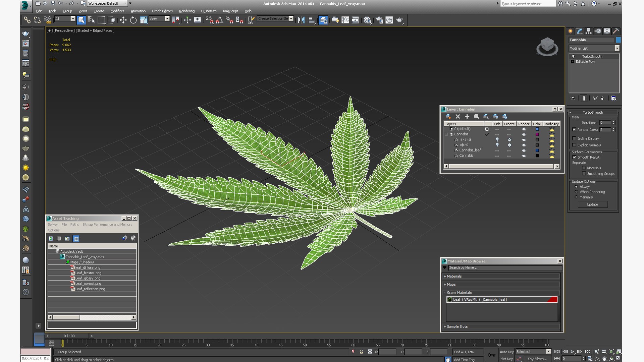Viewport: 644px width, 362px height.
Task: Open Key Filters dialog
Action: coord(537,359)
